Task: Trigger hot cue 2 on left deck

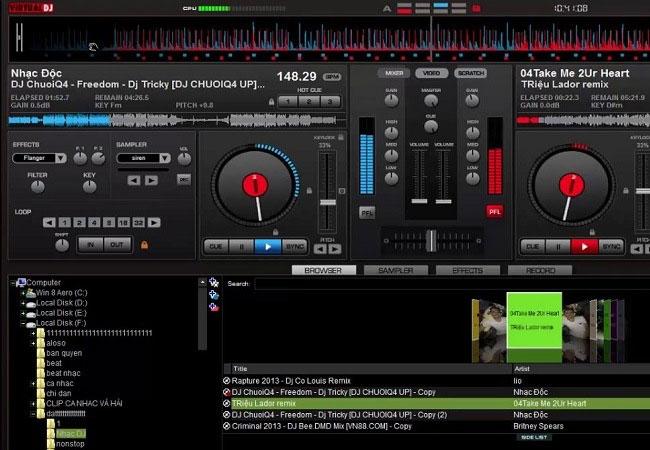Action: point(309,101)
